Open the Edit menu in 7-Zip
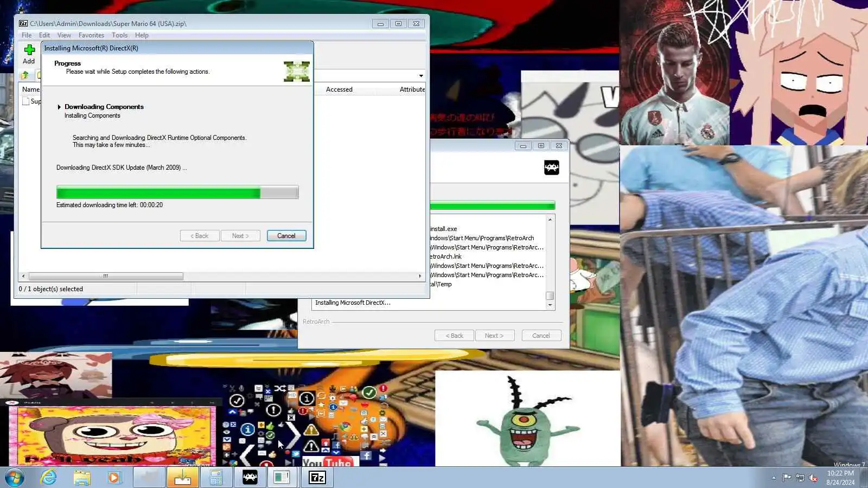 point(44,35)
